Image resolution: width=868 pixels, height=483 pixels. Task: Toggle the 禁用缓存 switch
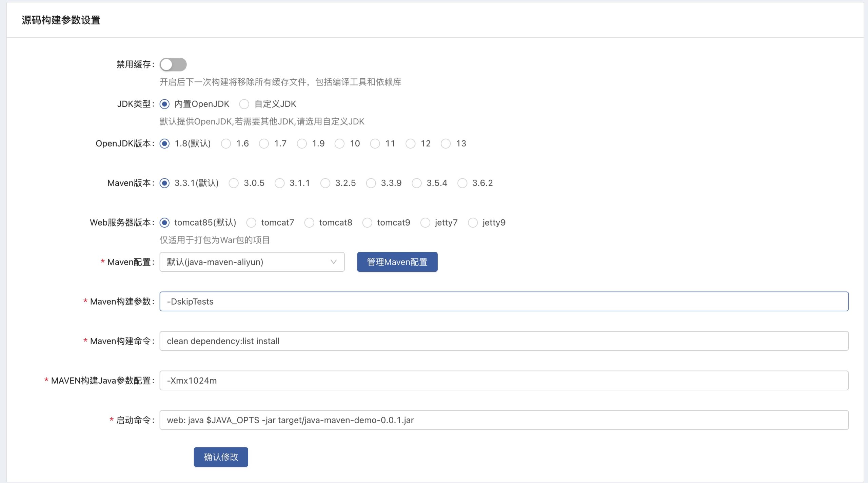coord(173,64)
